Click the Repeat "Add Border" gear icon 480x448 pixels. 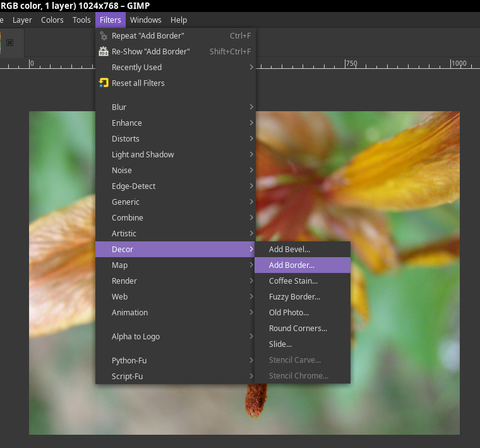point(104,36)
